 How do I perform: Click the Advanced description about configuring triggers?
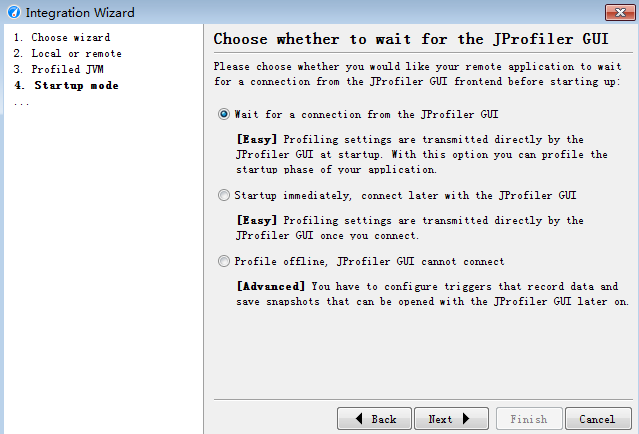point(432,294)
